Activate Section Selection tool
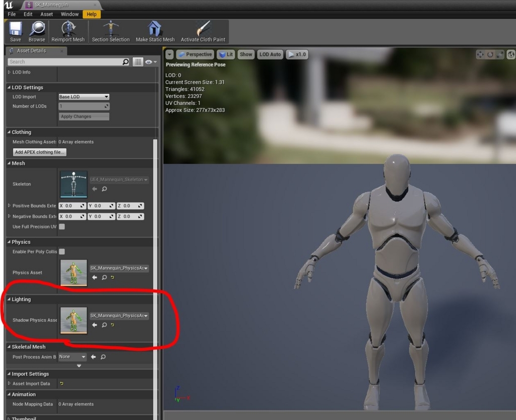Viewport: 516px width, 420px height. point(111,29)
